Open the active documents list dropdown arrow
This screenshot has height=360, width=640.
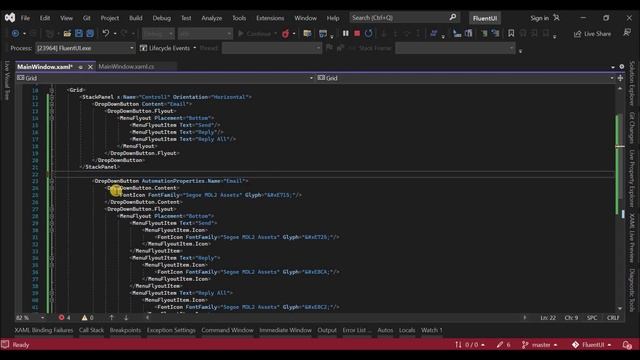coord(613,67)
